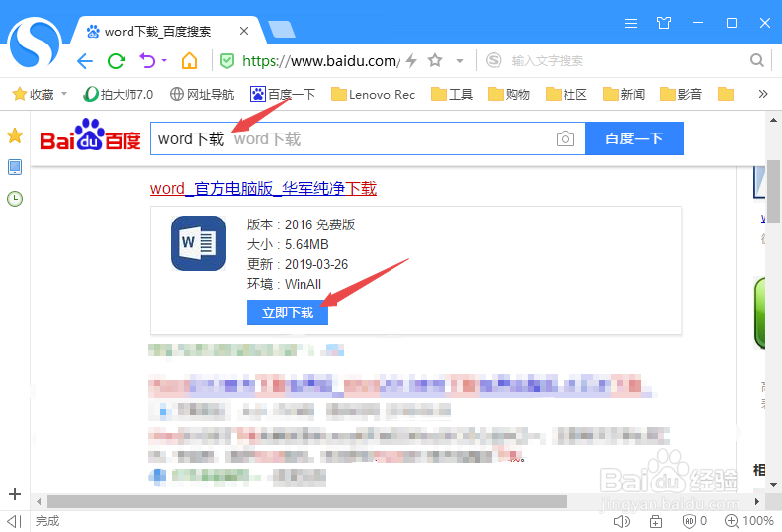Open 新闻 bookmark folder
The height and width of the screenshot is (532, 782).
pyautogui.click(x=624, y=94)
